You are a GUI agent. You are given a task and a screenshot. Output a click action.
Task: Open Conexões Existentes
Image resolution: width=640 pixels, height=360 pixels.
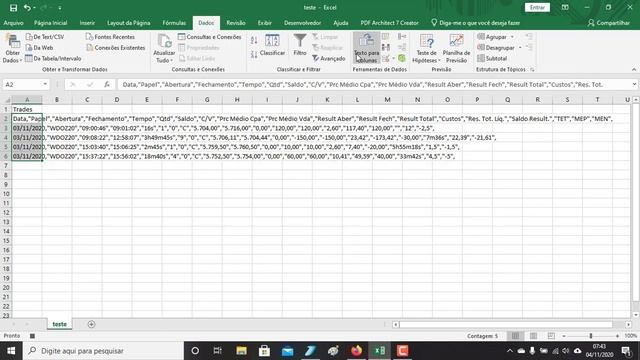(x=116, y=48)
